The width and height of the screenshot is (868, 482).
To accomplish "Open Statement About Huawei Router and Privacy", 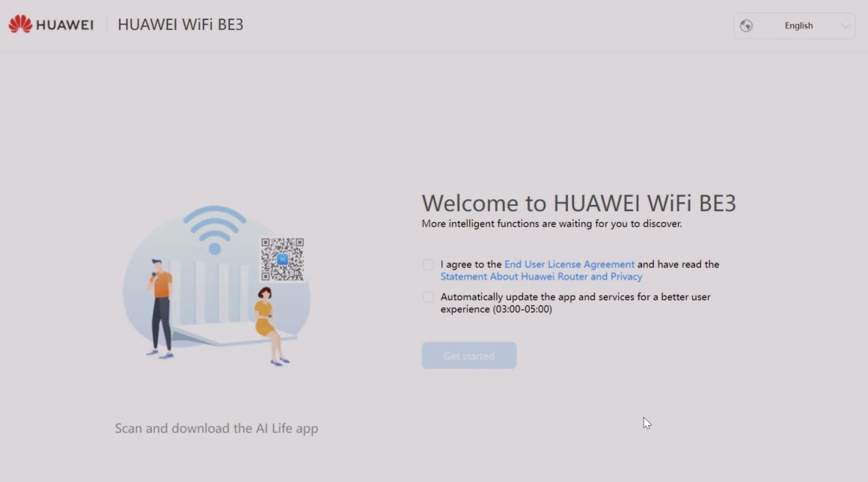I will (542, 277).
